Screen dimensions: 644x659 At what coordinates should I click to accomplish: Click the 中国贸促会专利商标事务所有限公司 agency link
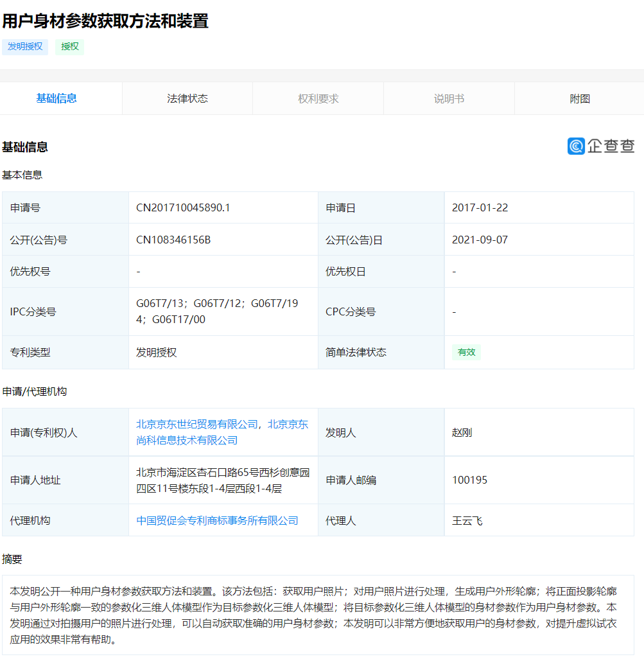(x=217, y=520)
